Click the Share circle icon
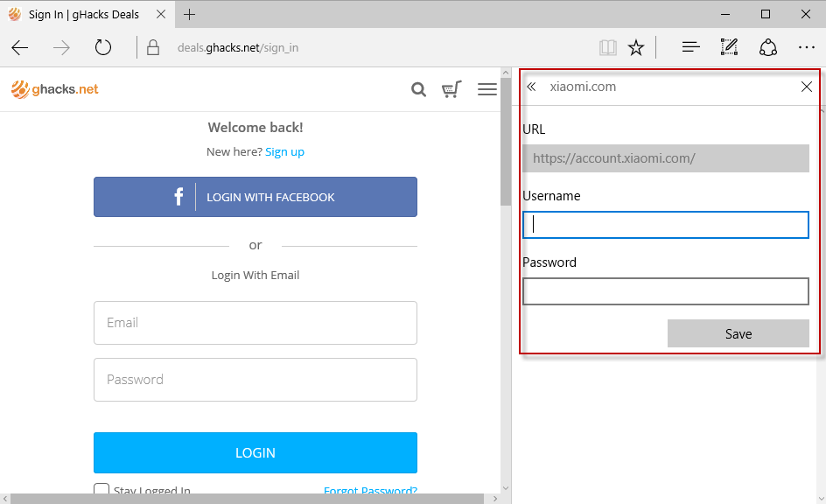This screenshot has height=504, width=826. point(768,48)
